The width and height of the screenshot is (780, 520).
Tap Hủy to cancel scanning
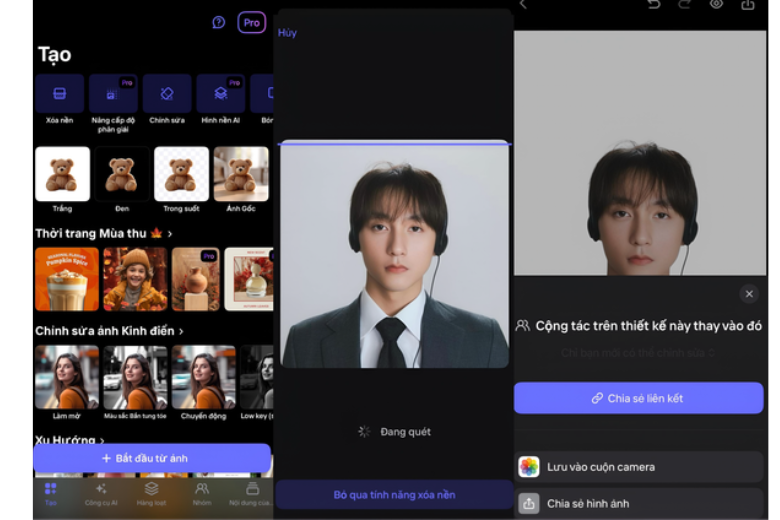click(x=287, y=33)
